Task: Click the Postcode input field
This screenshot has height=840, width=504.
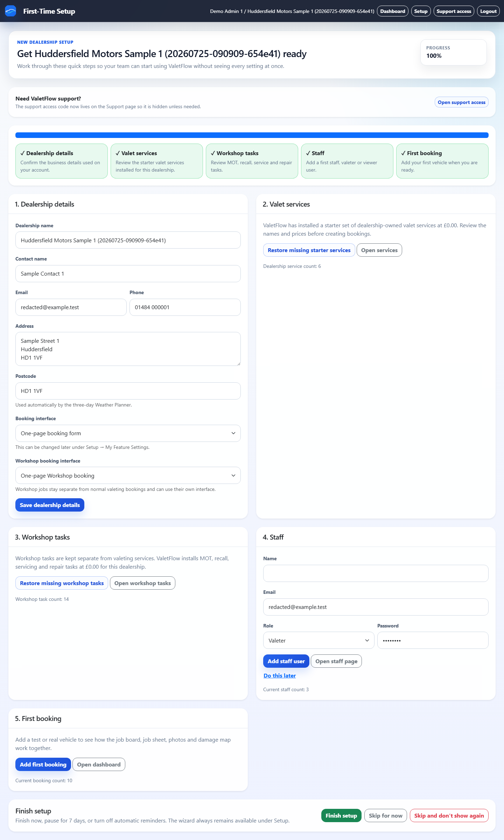Action: (x=128, y=391)
